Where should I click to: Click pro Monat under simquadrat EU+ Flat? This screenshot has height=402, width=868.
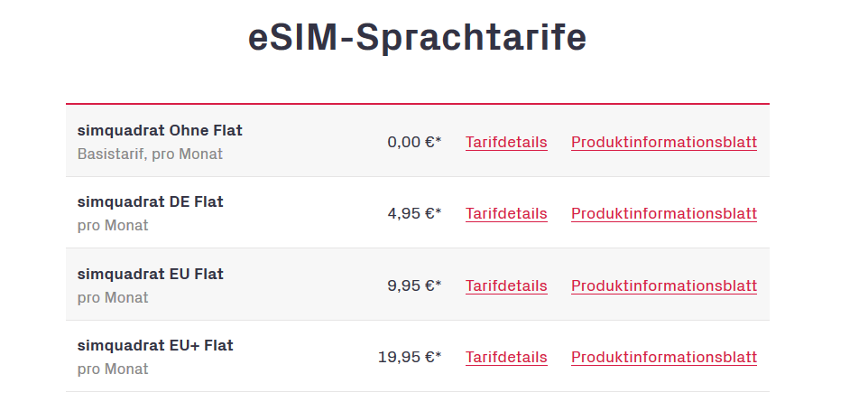pyautogui.click(x=113, y=369)
